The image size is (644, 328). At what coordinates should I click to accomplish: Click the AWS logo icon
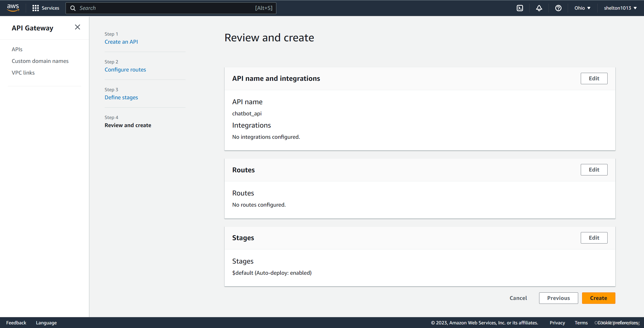pos(13,8)
